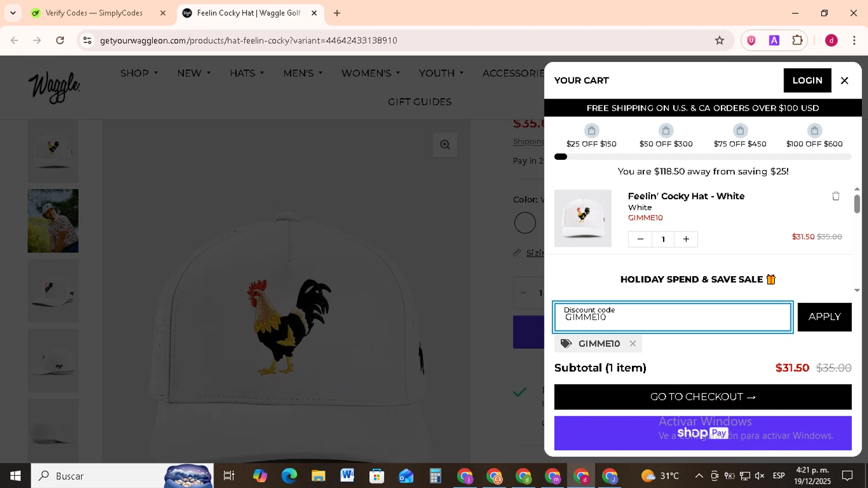The height and width of the screenshot is (488, 868).
Task: Show hidden system tray icons
Action: [x=699, y=476]
